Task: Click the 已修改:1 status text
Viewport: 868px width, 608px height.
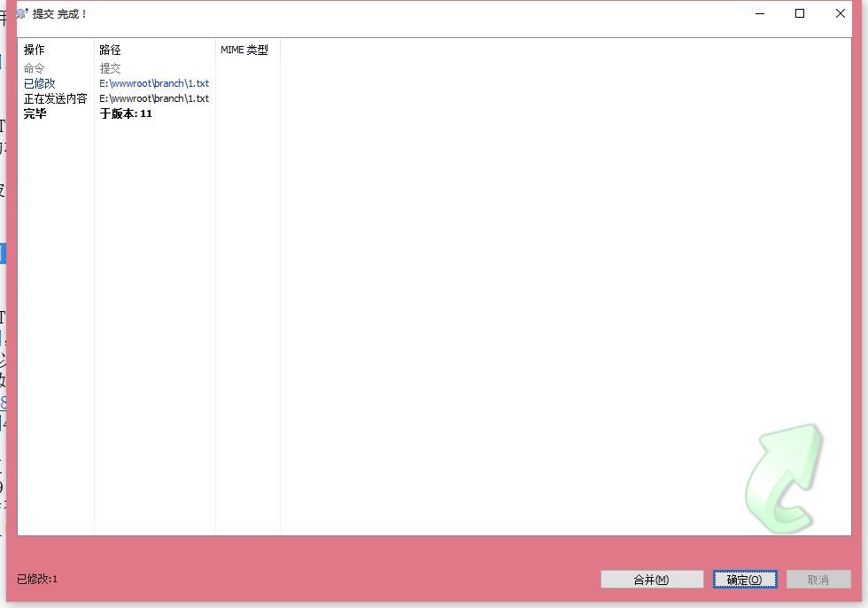Action: [x=37, y=580]
